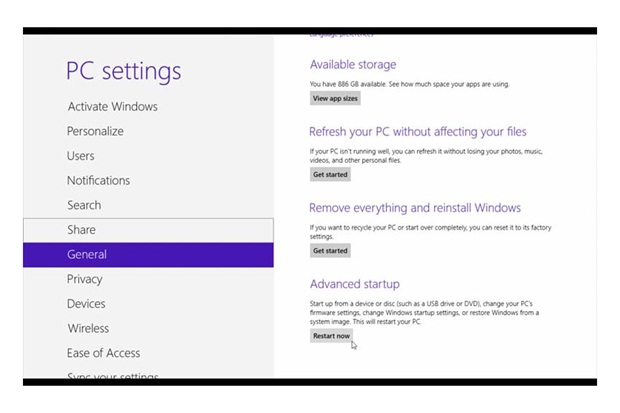Select Personalize in PC settings

[148, 131]
